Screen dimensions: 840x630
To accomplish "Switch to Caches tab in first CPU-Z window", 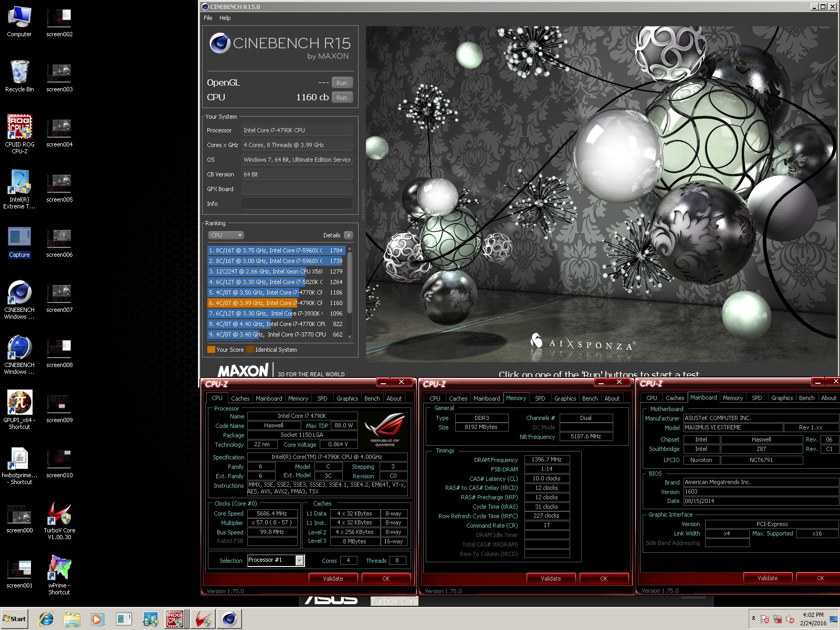I will 240,398.
